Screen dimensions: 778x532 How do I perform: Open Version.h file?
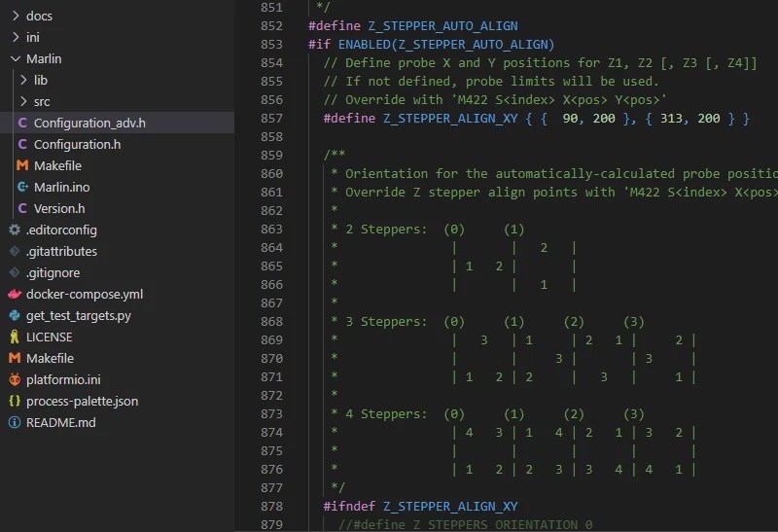59,208
